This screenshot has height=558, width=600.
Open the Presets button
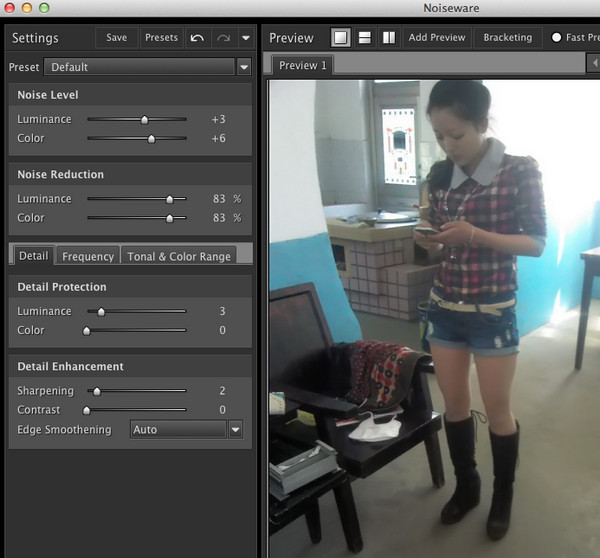(161, 38)
